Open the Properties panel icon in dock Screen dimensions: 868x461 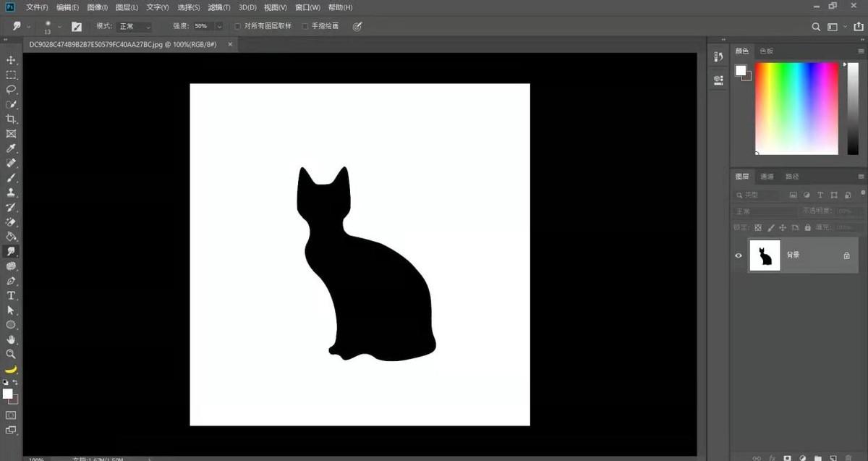718,80
